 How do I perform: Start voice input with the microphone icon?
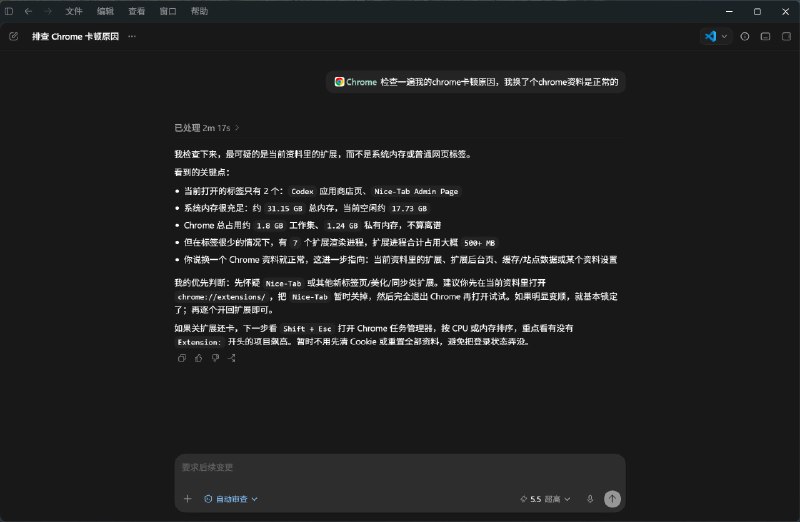pos(590,499)
